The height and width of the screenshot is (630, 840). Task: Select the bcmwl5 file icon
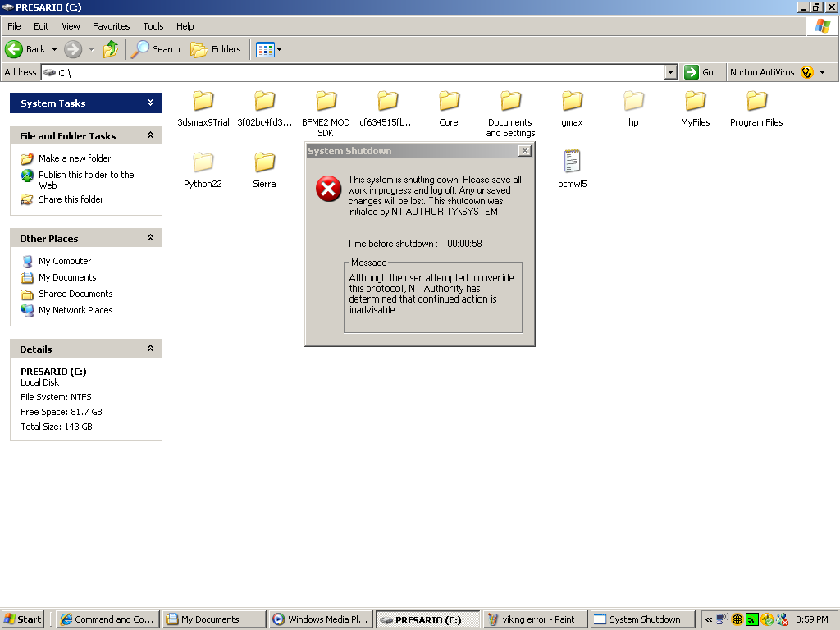(x=572, y=162)
